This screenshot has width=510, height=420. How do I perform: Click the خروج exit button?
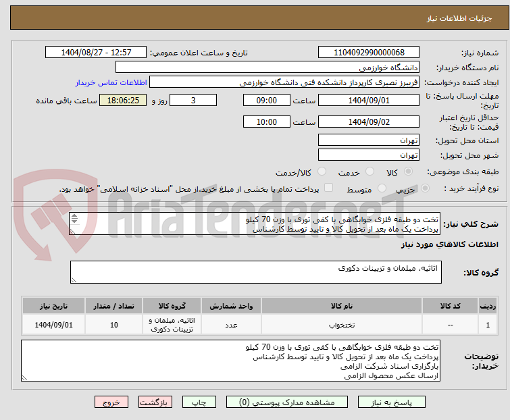(111, 402)
